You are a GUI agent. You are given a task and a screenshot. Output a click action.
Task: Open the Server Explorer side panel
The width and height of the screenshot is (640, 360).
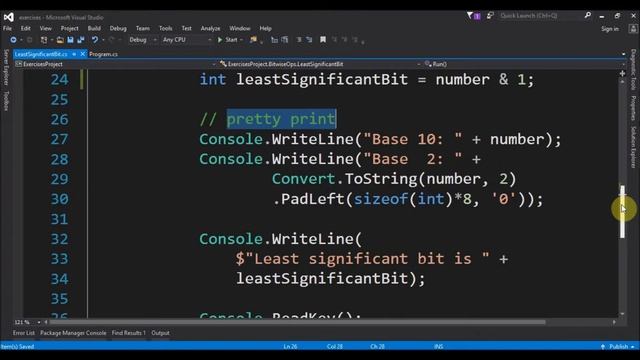coord(6,67)
